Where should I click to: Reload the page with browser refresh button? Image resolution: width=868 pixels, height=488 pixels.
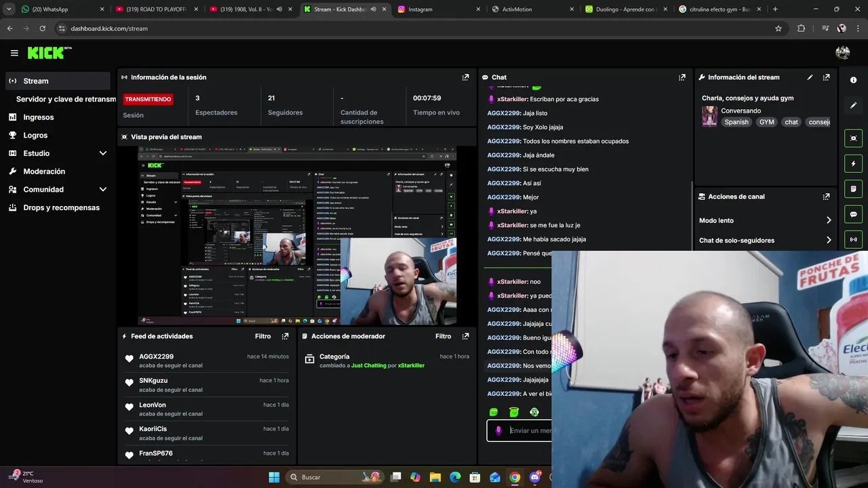(x=43, y=28)
